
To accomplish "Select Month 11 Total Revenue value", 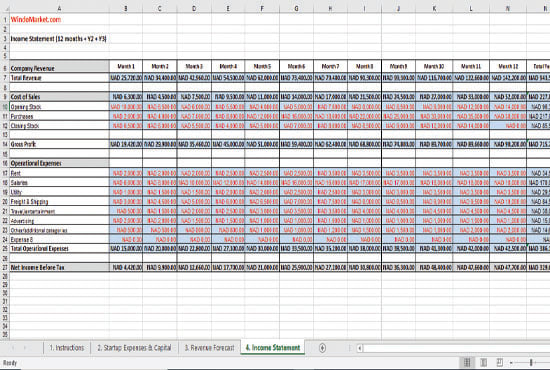I will (x=471, y=78).
